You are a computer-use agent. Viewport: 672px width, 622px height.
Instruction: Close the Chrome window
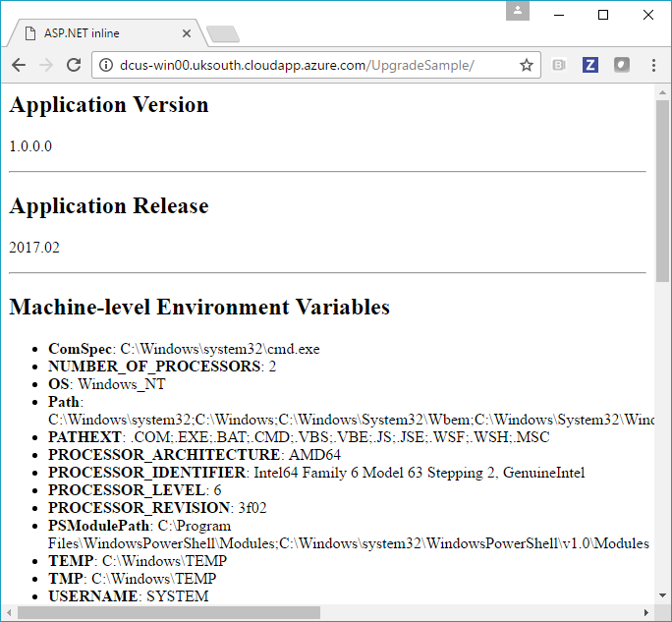click(648, 15)
